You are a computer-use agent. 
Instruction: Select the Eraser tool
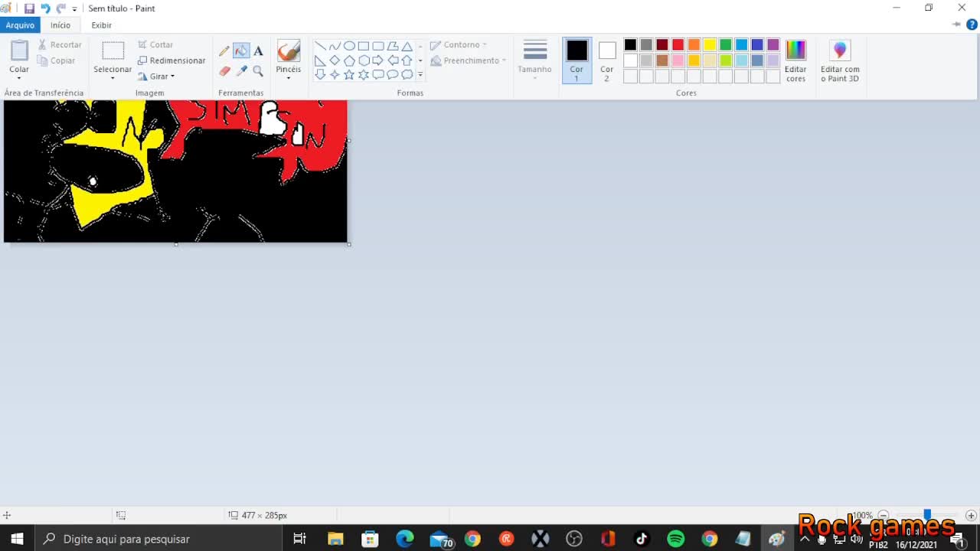pyautogui.click(x=224, y=70)
